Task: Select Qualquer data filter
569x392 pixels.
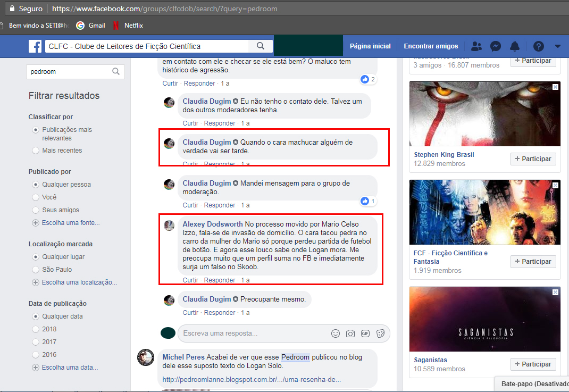Action: pyautogui.click(x=36, y=316)
